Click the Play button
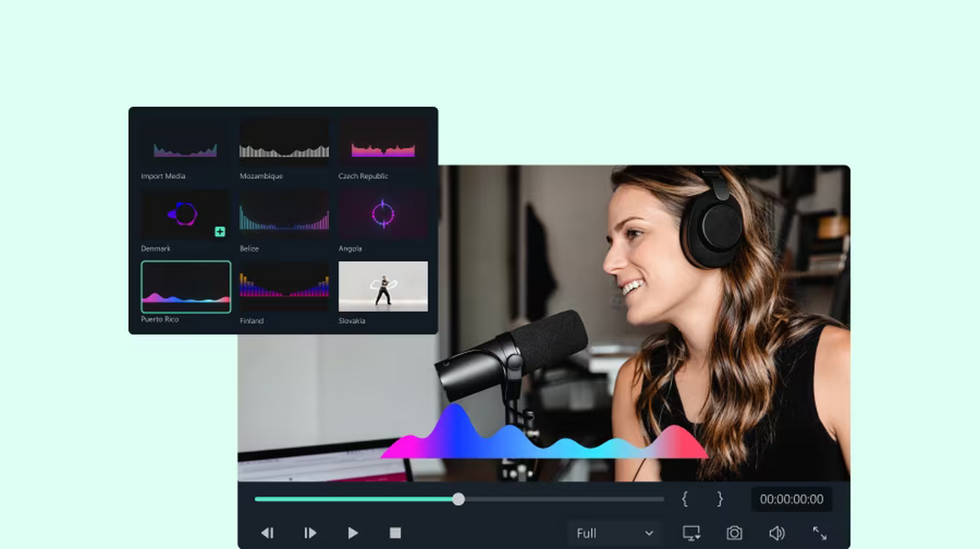 click(x=353, y=533)
